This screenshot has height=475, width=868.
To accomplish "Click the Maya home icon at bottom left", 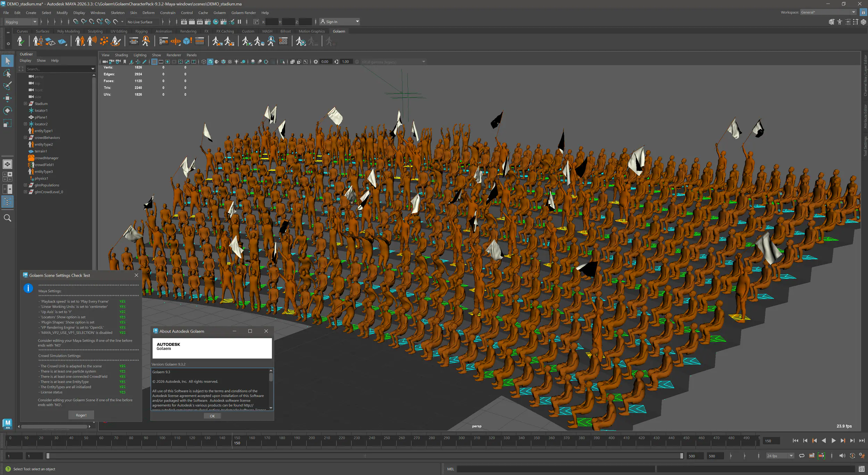I will pyautogui.click(x=7, y=424).
